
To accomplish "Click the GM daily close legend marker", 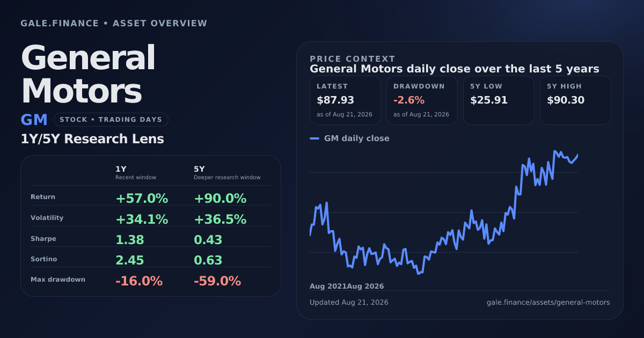I will coord(314,138).
